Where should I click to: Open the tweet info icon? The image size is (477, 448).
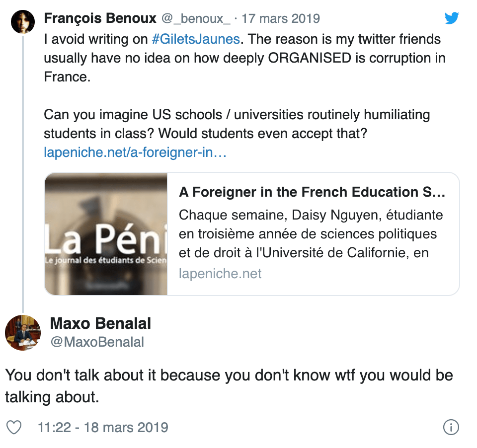point(450,427)
